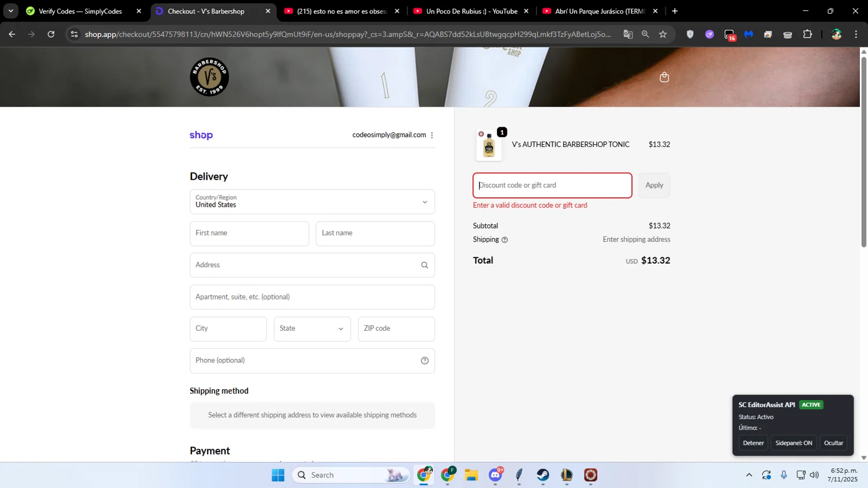
Task: Open the shopping bag cart icon
Action: pos(664,77)
